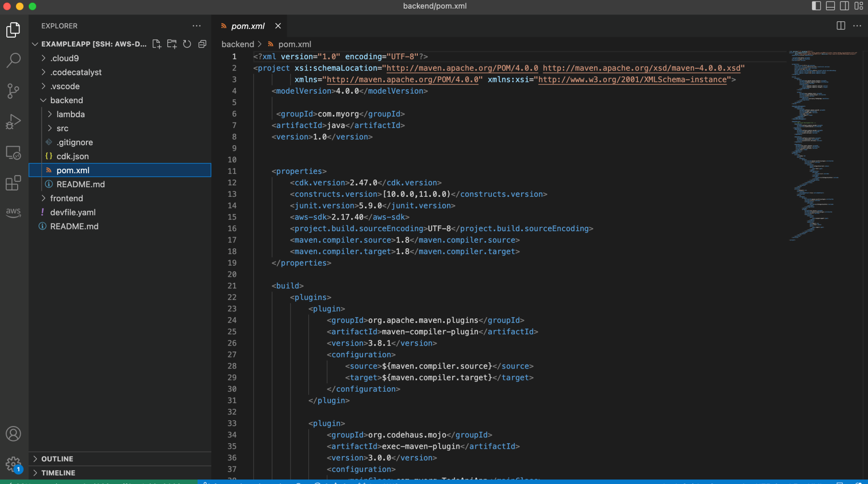Viewport: 868px width, 484px height.
Task: Toggle the secondary side bar layout button
Action: (x=844, y=6)
